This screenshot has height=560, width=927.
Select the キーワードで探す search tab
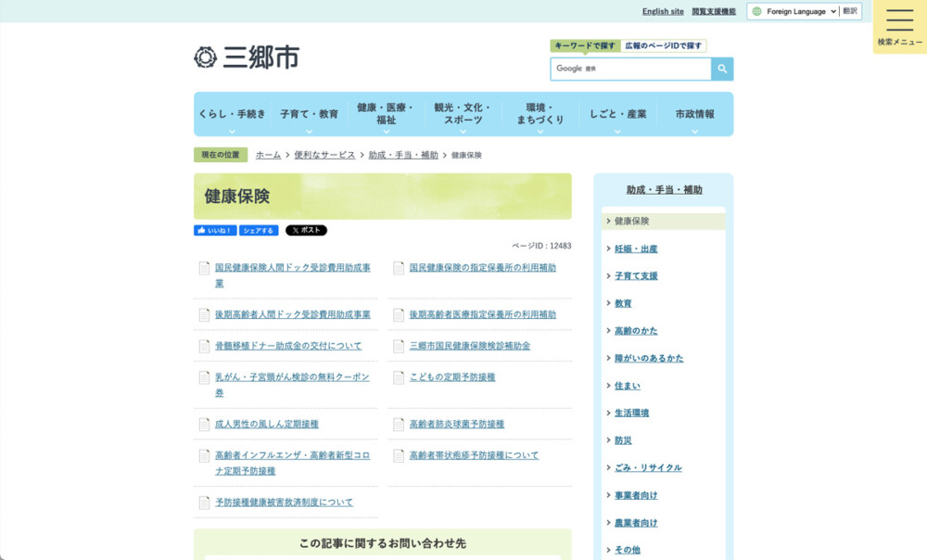[x=584, y=45]
